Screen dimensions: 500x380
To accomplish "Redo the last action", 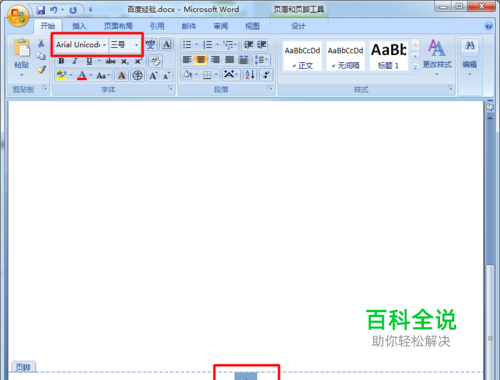I will [73, 10].
